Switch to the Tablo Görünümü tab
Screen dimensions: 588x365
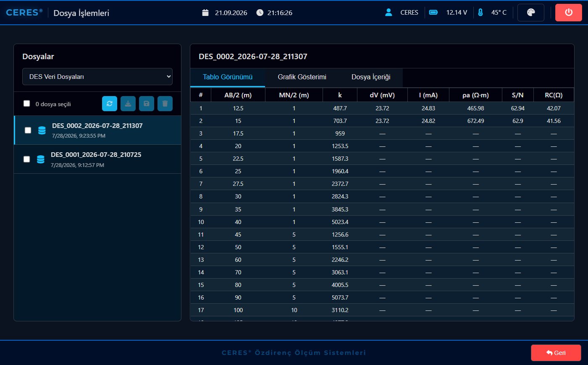point(228,77)
